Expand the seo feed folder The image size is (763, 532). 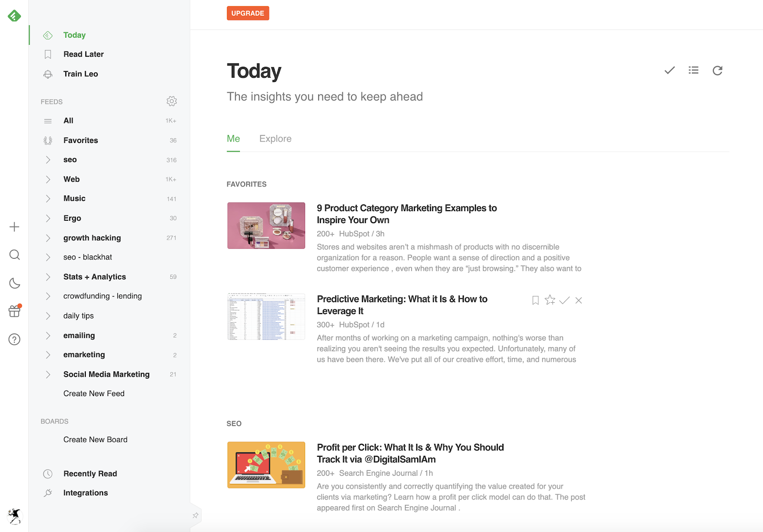[x=48, y=160]
